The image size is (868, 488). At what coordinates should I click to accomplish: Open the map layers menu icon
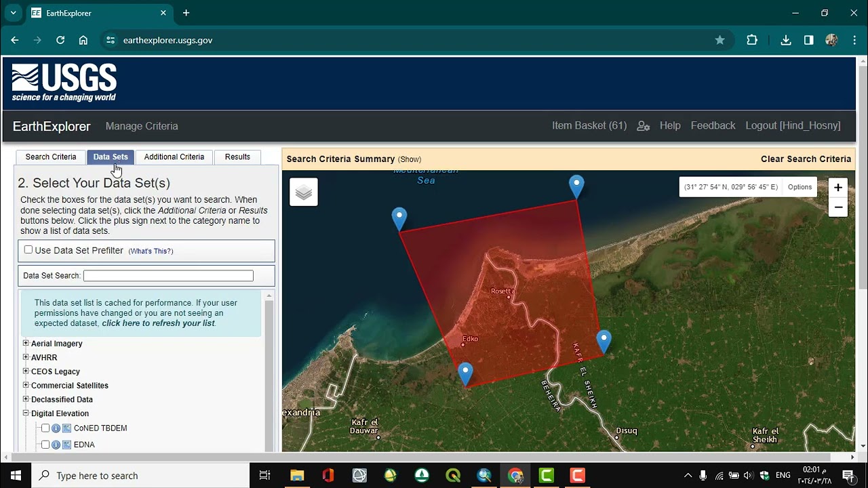click(304, 192)
